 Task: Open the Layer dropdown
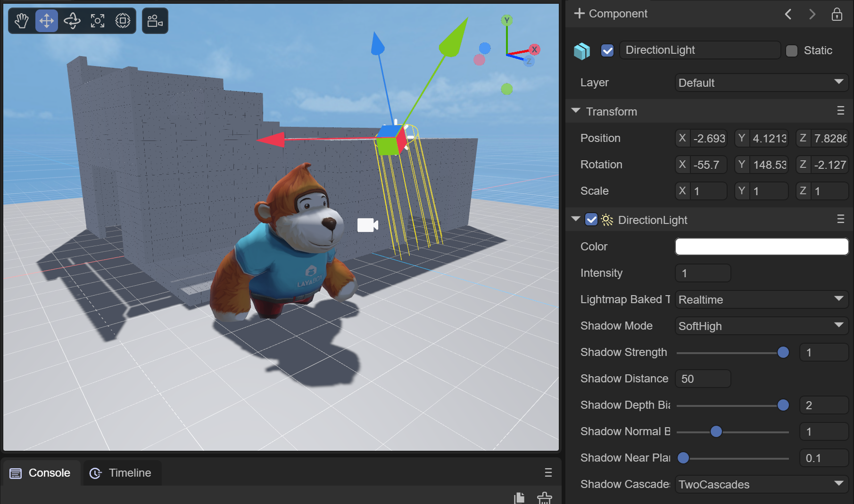coord(761,83)
